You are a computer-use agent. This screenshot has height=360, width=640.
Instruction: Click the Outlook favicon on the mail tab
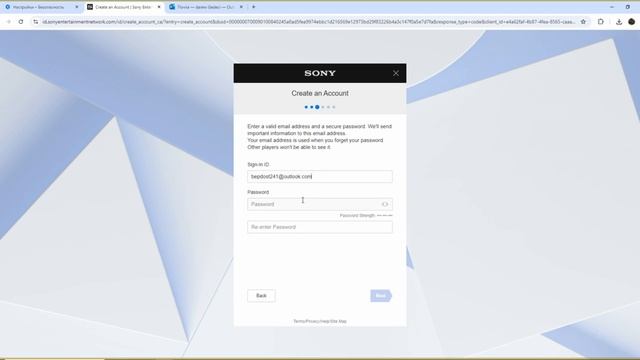172,7
